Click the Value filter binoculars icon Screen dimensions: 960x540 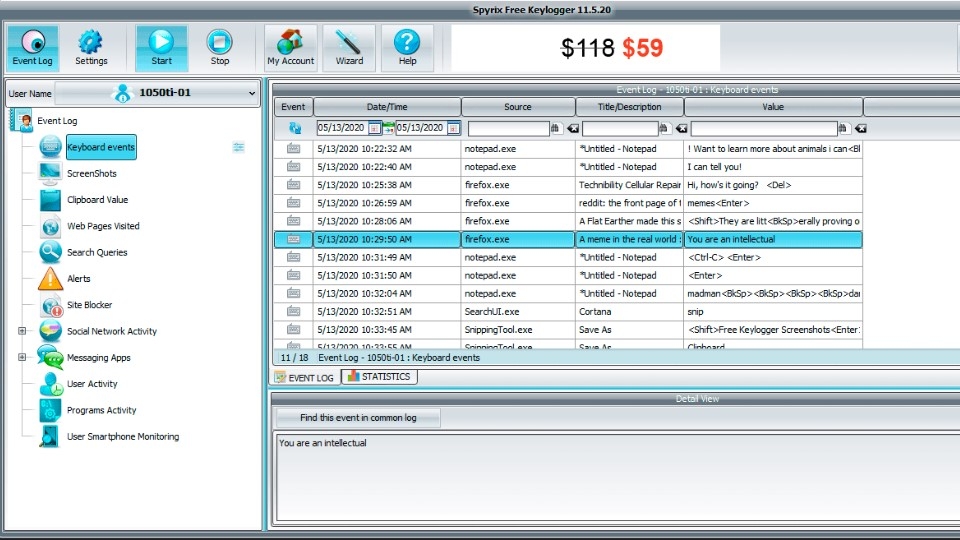[x=843, y=128]
